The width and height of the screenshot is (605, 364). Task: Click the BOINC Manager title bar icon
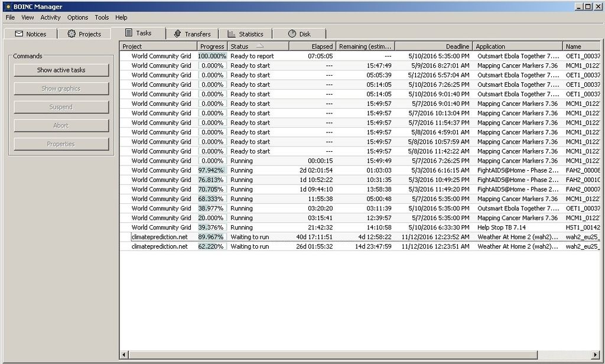pos(8,6)
